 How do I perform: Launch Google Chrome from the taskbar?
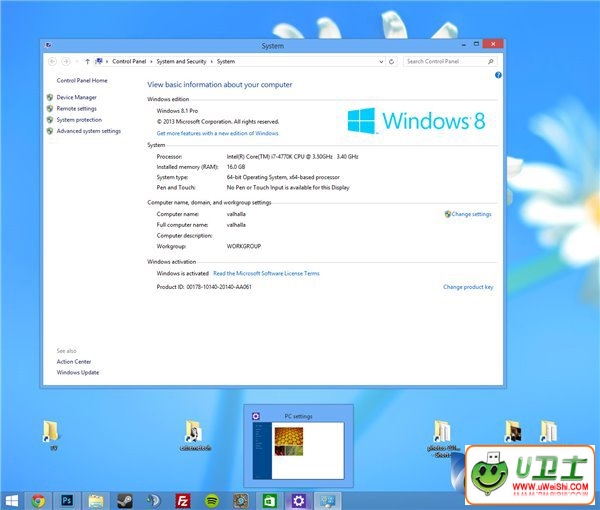(x=38, y=500)
